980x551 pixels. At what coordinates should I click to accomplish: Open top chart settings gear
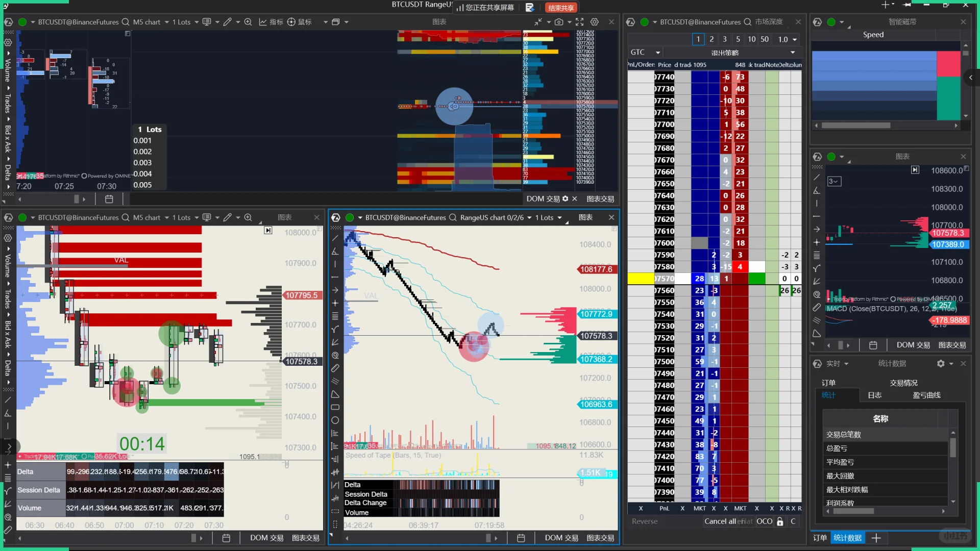[595, 22]
